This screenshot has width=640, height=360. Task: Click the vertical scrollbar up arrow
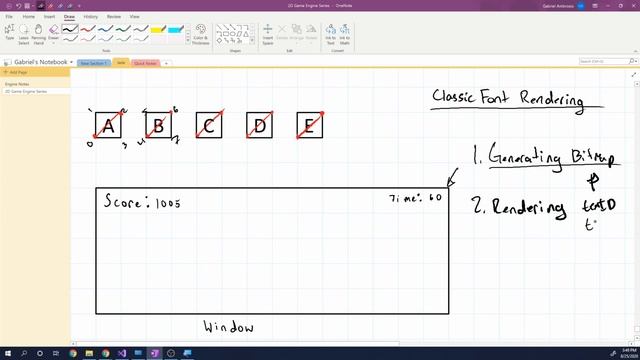coord(637,84)
